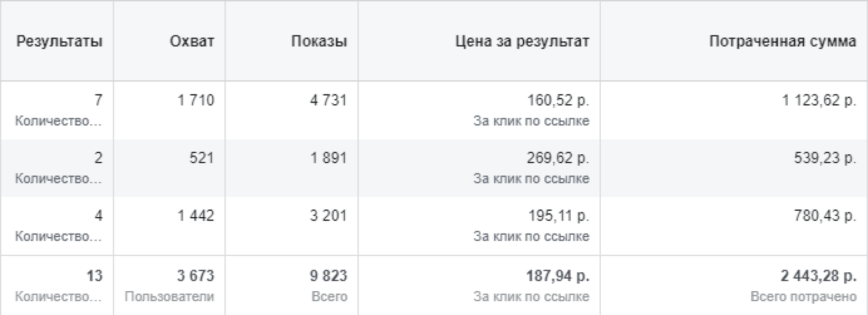Sort the table by Показы header
This screenshot has width=868, height=315.
click(x=319, y=42)
